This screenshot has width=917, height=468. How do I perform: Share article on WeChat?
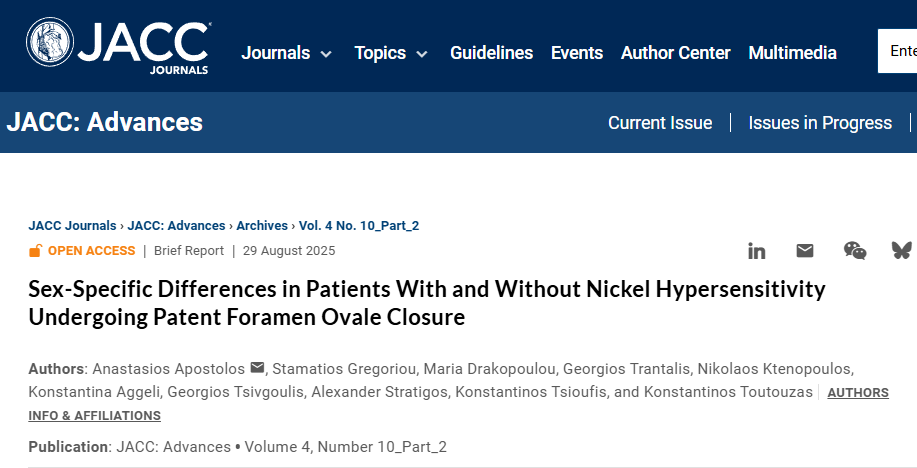[x=855, y=251]
